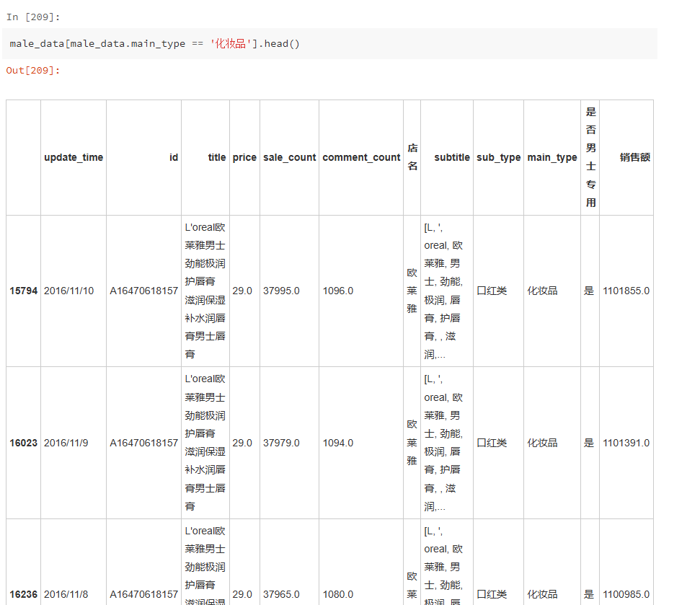
Task: Click 化妆品 main_type in row 16236
Action: (542, 595)
